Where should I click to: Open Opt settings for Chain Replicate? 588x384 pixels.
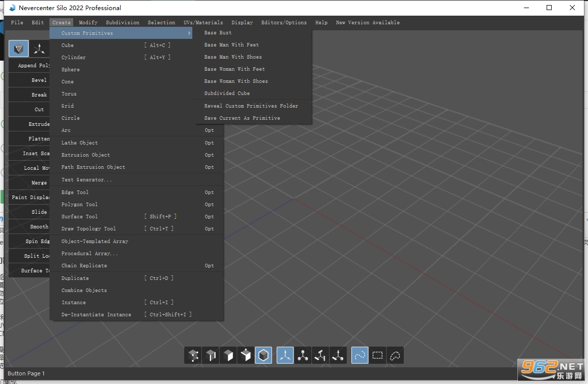209,265
